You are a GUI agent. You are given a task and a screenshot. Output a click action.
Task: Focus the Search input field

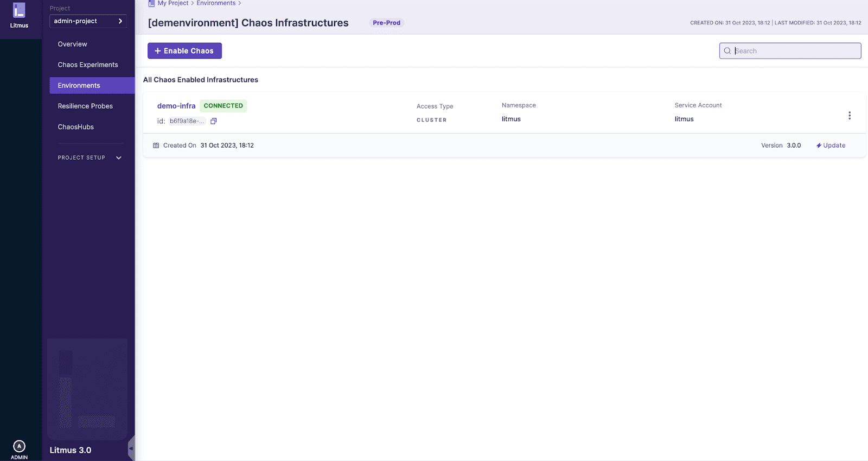point(790,50)
